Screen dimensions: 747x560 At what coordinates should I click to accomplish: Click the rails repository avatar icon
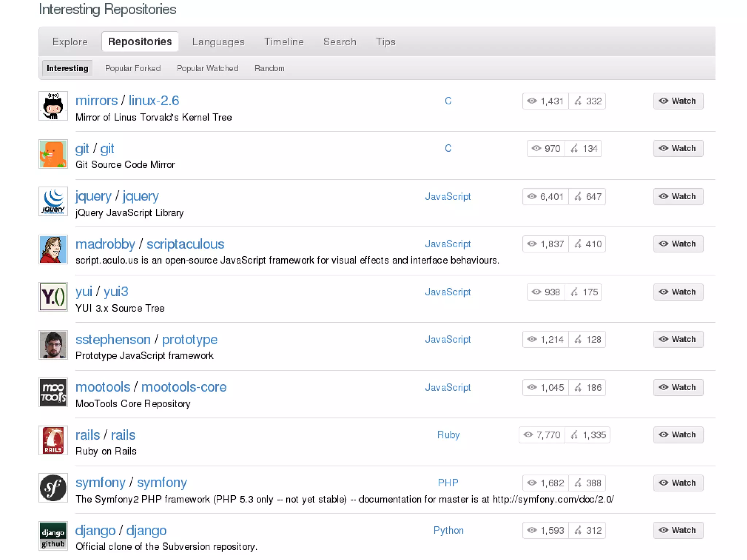point(53,440)
